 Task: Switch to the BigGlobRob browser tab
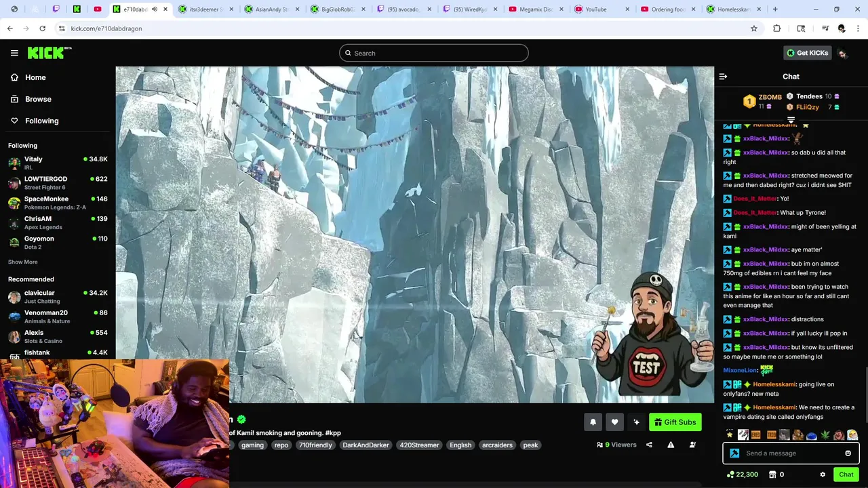338,9
